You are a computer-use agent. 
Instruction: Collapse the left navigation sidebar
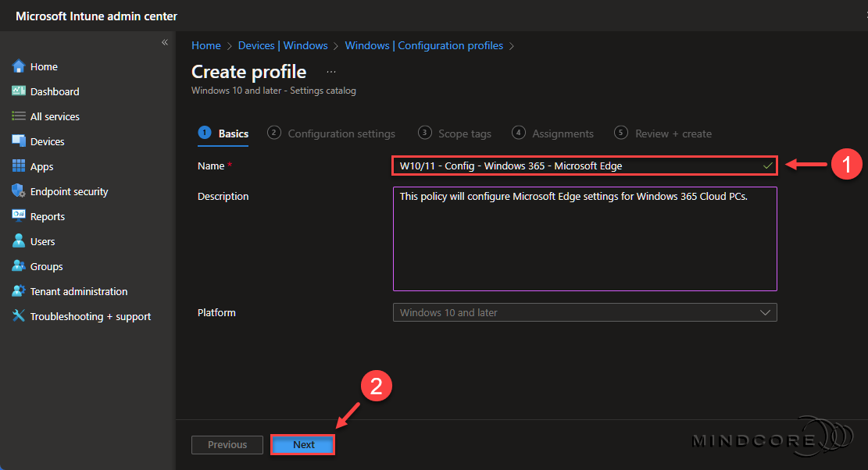pos(165,42)
